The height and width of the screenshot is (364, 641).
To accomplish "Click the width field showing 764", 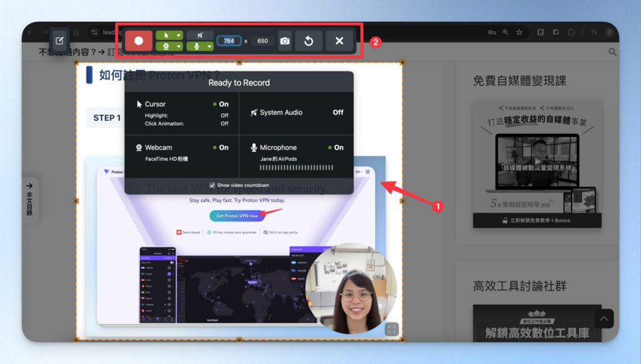I will [229, 41].
